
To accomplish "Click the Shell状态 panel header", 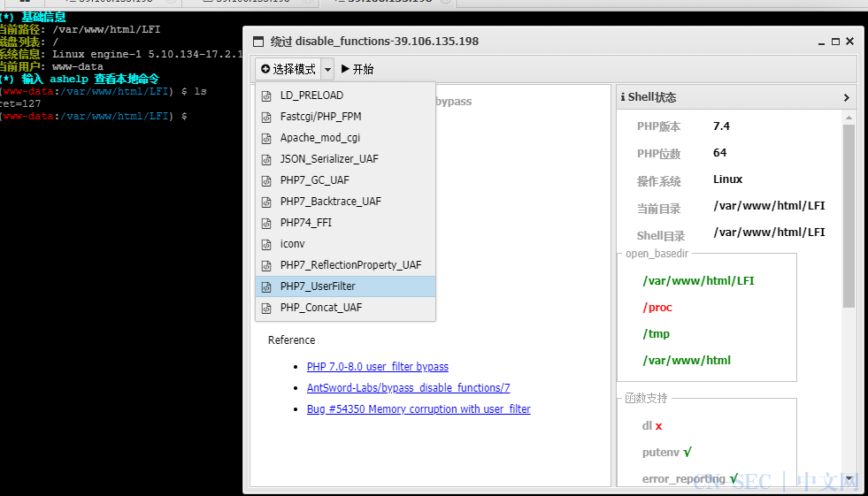I will (x=737, y=97).
